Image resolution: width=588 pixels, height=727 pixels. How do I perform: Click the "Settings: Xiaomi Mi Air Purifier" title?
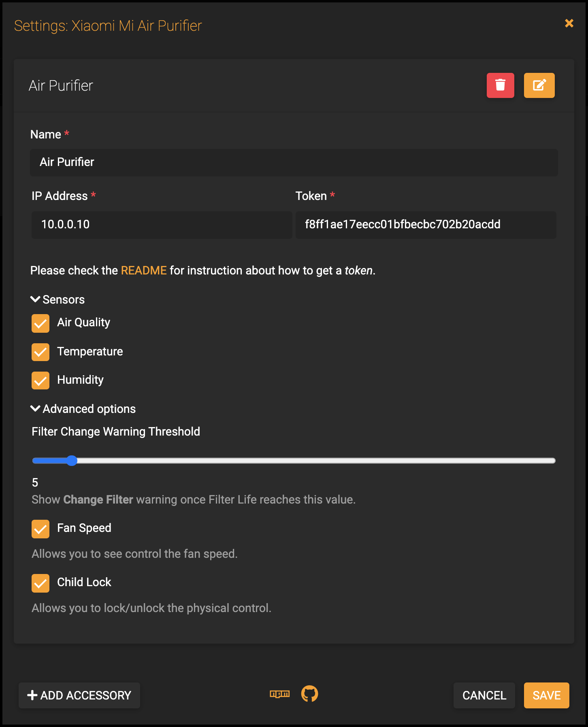tap(108, 26)
